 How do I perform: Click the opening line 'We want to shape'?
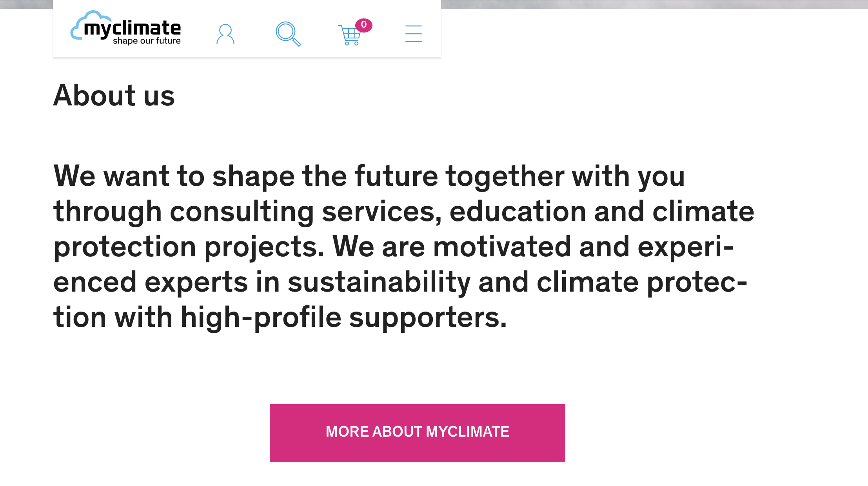(x=174, y=176)
